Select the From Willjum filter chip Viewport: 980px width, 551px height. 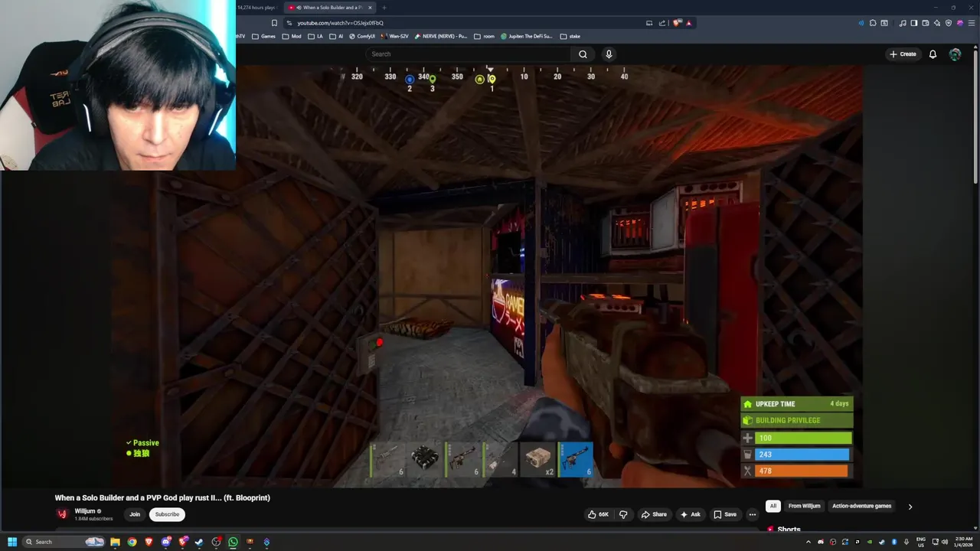pyautogui.click(x=804, y=506)
